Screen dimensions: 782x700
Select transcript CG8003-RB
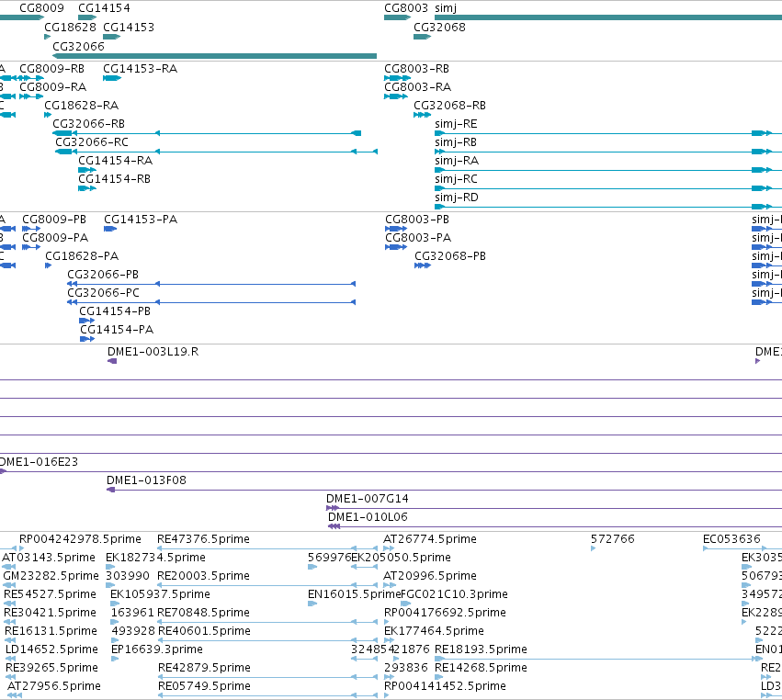(416, 68)
